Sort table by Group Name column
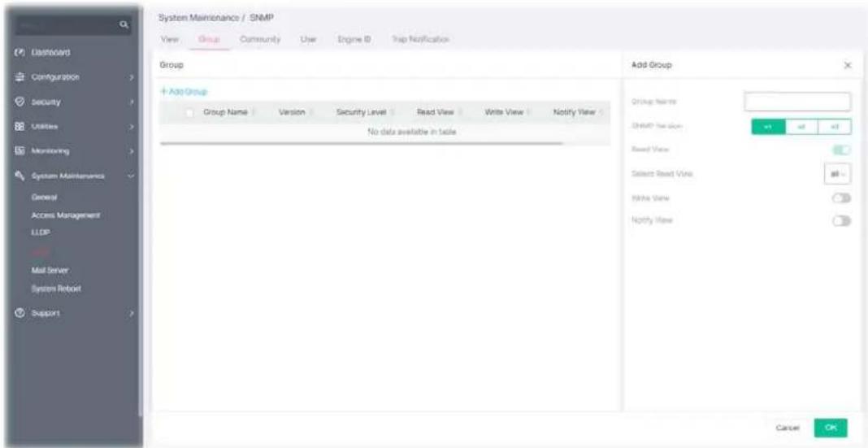The height and width of the screenshot is (448, 868). 253,112
